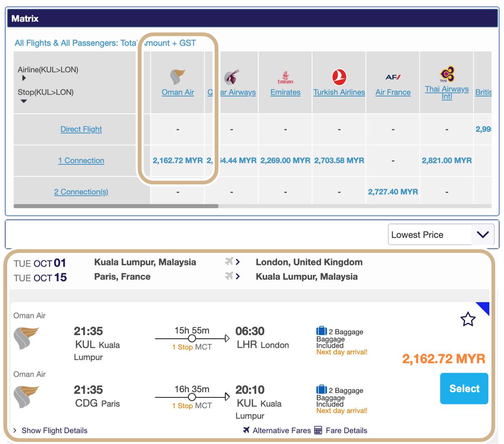This screenshot has height=444, width=504.
Task: Click the Fare Details calculator icon
Action: click(x=318, y=430)
